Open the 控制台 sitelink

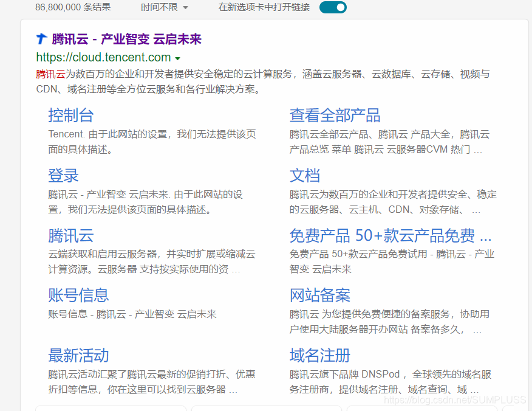tap(70, 115)
